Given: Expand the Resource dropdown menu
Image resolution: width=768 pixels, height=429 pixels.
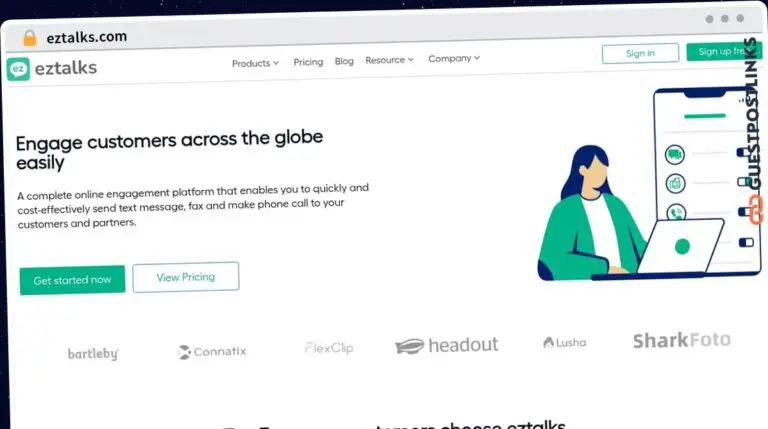Looking at the screenshot, I should click(389, 60).
